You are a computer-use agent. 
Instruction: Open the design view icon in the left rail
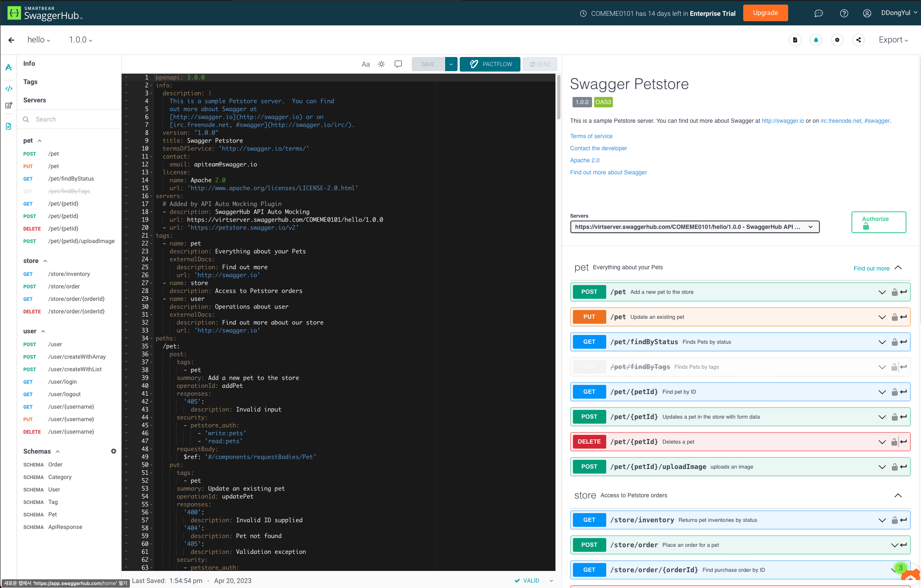point(8,67)
